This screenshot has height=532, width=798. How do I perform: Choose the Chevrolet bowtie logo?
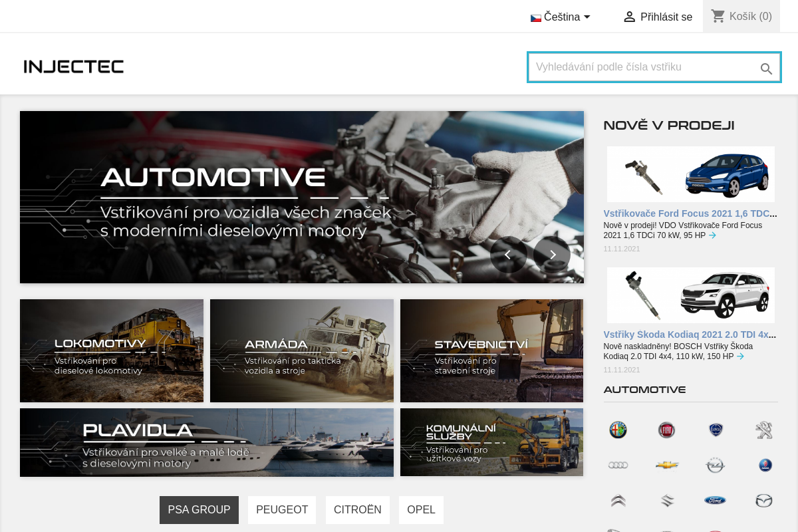666,465
